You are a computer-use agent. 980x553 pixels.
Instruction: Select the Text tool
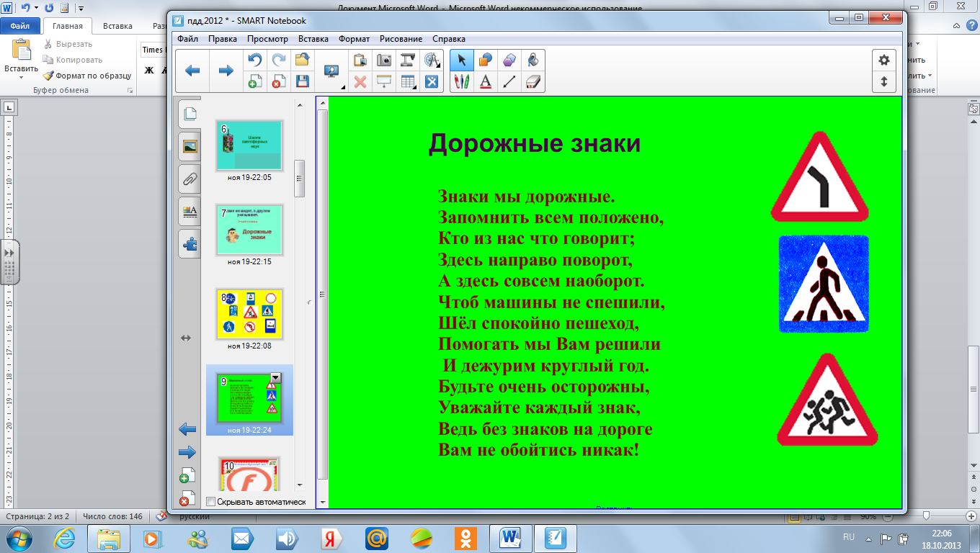click(486, 81)
